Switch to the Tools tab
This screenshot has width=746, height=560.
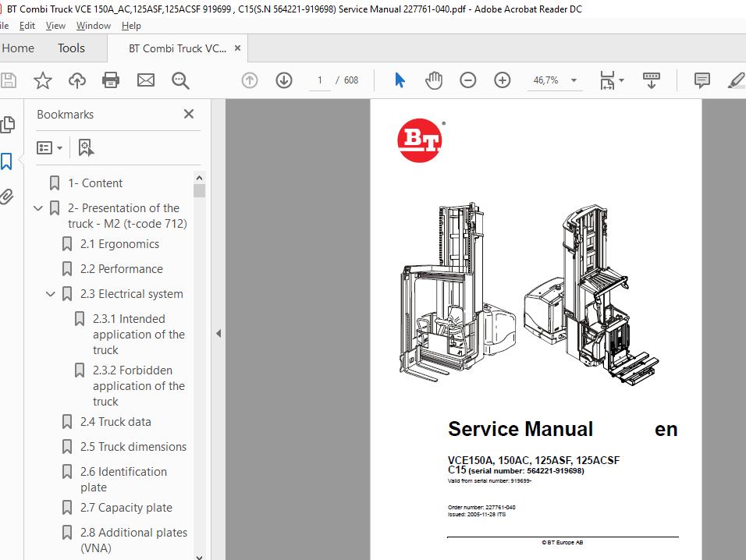(x=71, y=48)
